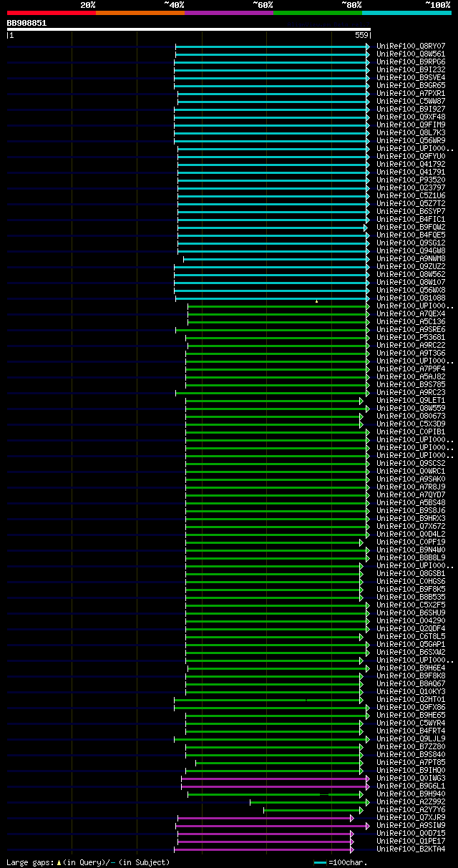Select hit label UniRef100_A2Y7Y6
The width and height of the screenshot is (458, 868).
coord(411,809)
